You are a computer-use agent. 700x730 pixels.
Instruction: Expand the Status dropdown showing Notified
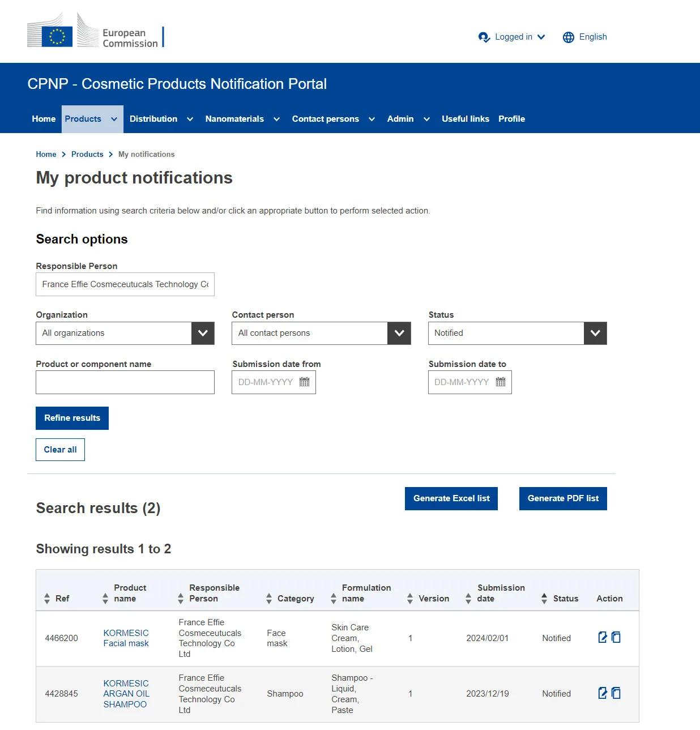click(595, 334)
